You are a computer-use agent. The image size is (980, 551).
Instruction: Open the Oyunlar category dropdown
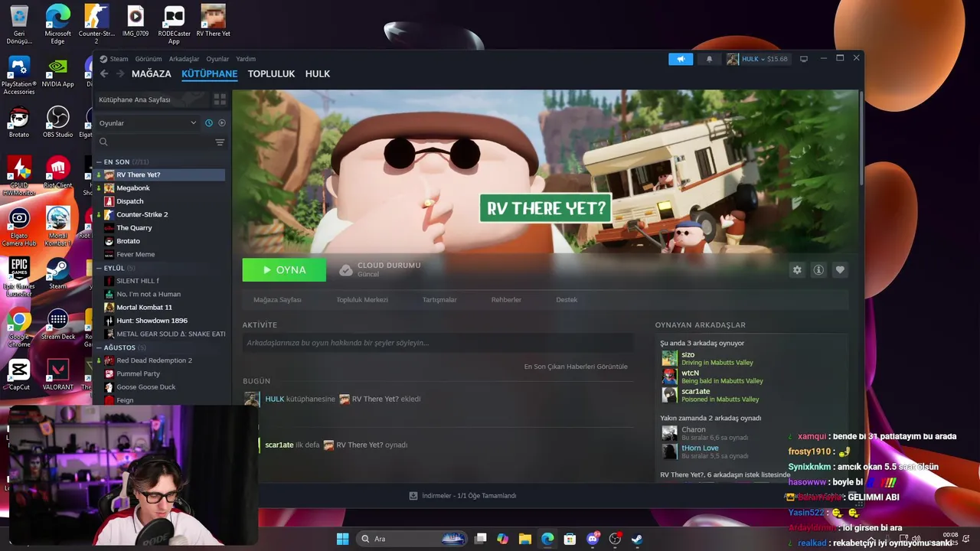[148, 123]
